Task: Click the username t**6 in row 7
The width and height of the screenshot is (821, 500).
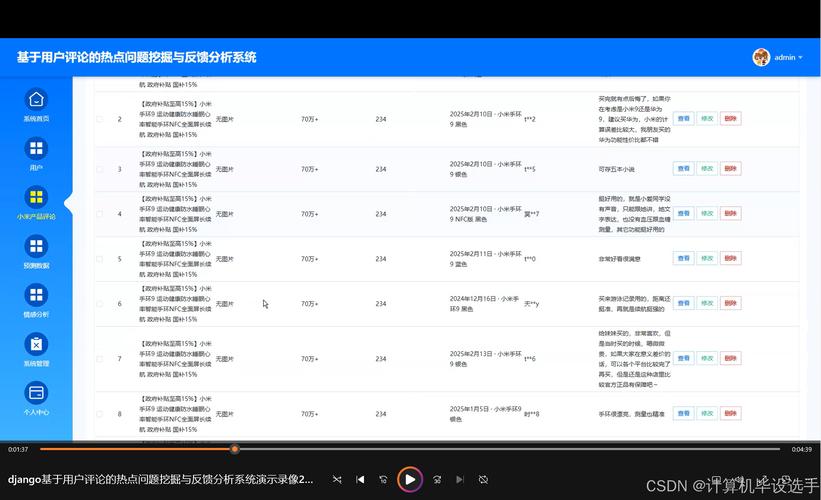Action: [530, 359]
